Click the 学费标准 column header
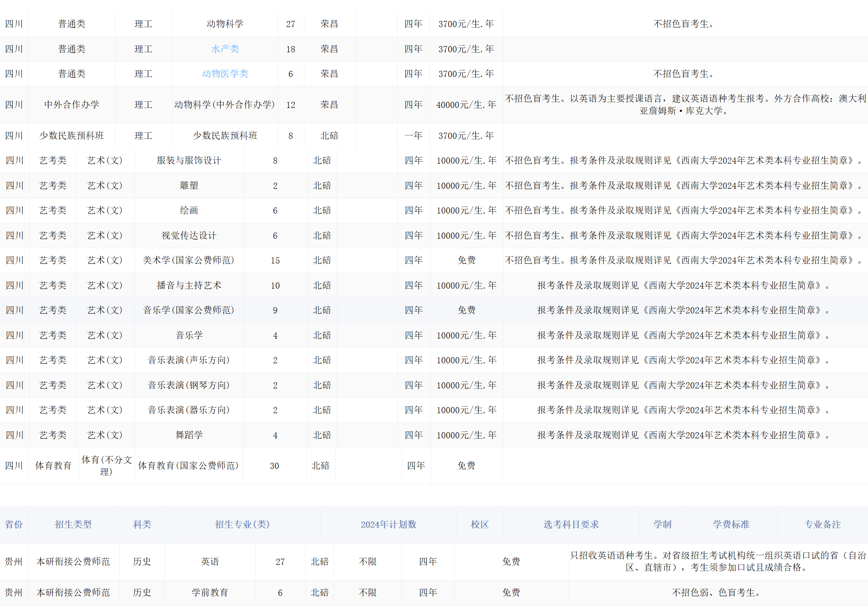This screenshot has width=868, height=614. tap(731, 524)
